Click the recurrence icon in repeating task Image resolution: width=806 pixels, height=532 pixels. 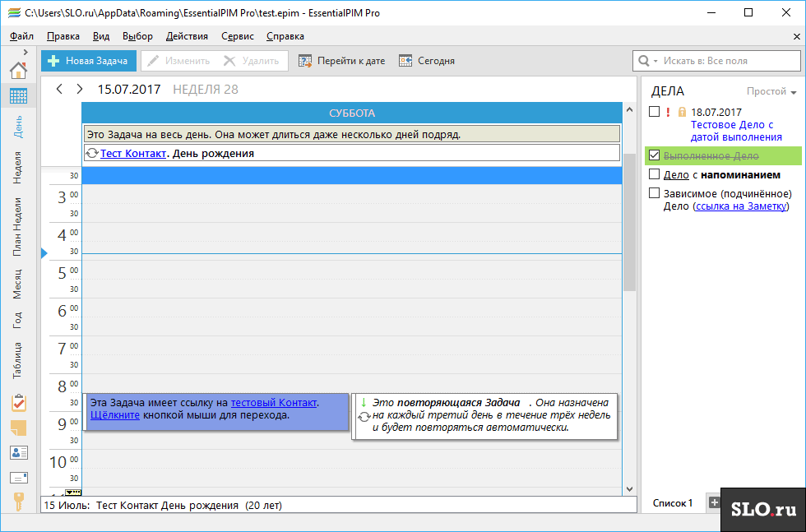point(364,416)
